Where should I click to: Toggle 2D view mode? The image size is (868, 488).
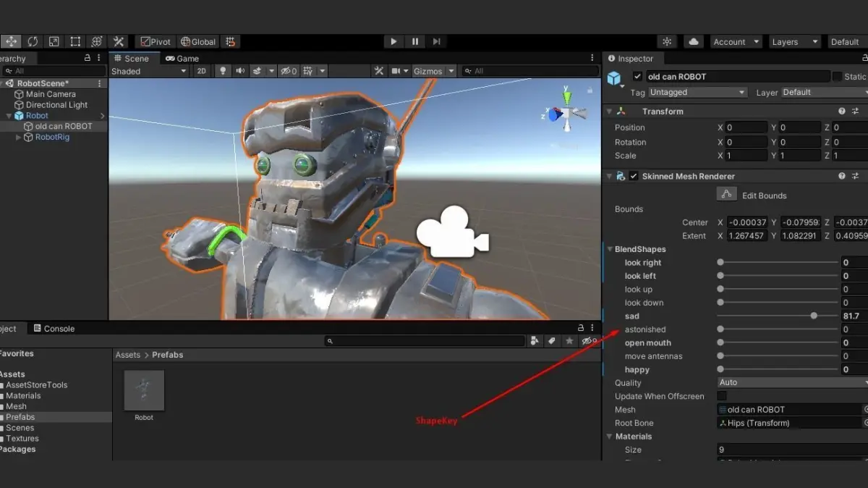(202, 71)
